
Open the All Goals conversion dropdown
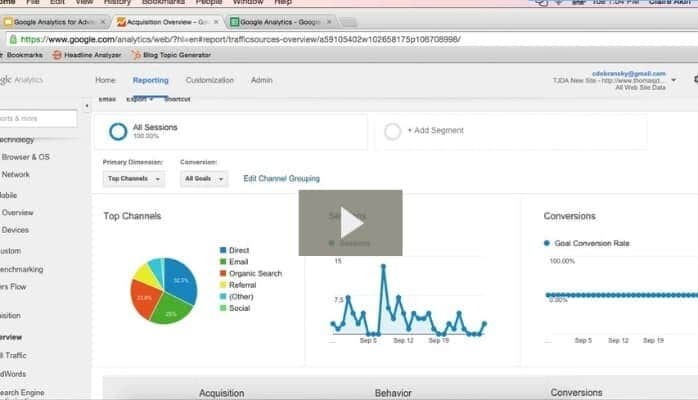coord(204,179)
